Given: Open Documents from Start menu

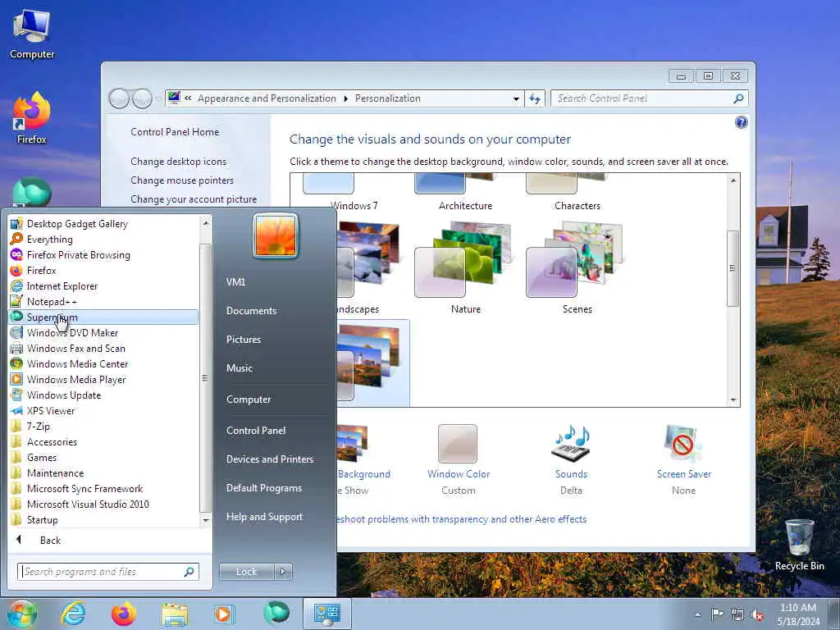Looking at the screenshot, I should (x=251, y=311).
